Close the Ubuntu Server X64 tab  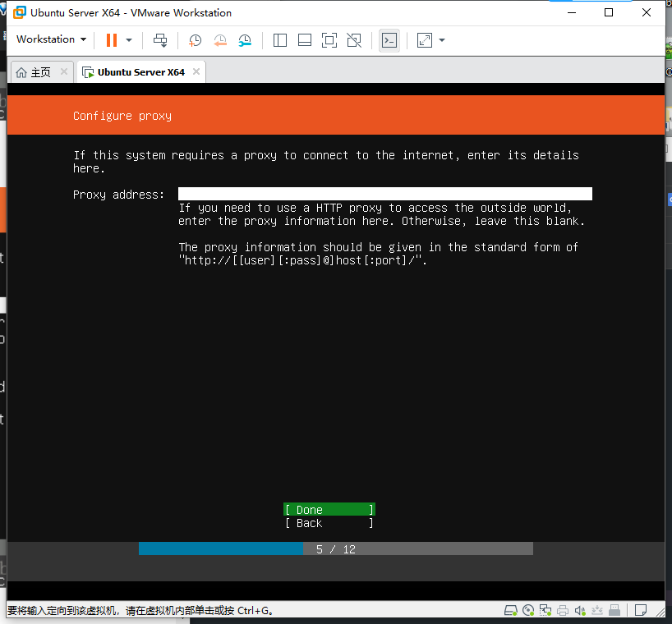[x=196, y=71]
